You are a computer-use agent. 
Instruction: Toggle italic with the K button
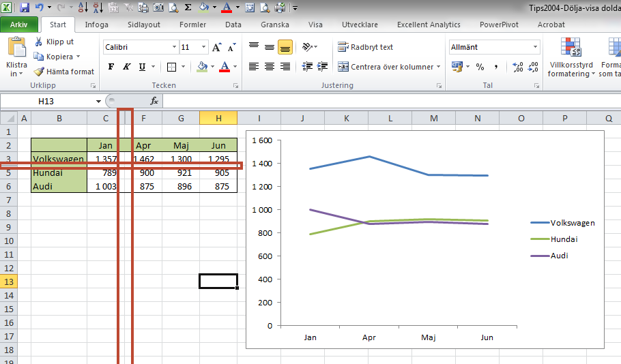(127, 67)
